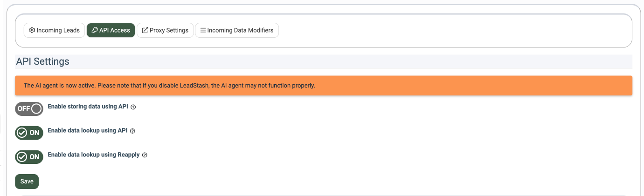Click the gear icon on Incoming Leads
The height and width of the screenshot is (196, 644).
coord(32,30)
